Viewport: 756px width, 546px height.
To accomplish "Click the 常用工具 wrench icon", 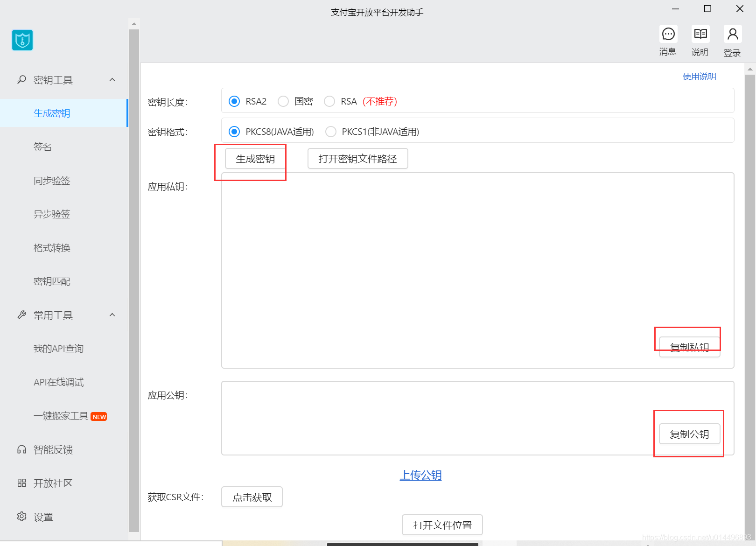I will tap(21, 315).
